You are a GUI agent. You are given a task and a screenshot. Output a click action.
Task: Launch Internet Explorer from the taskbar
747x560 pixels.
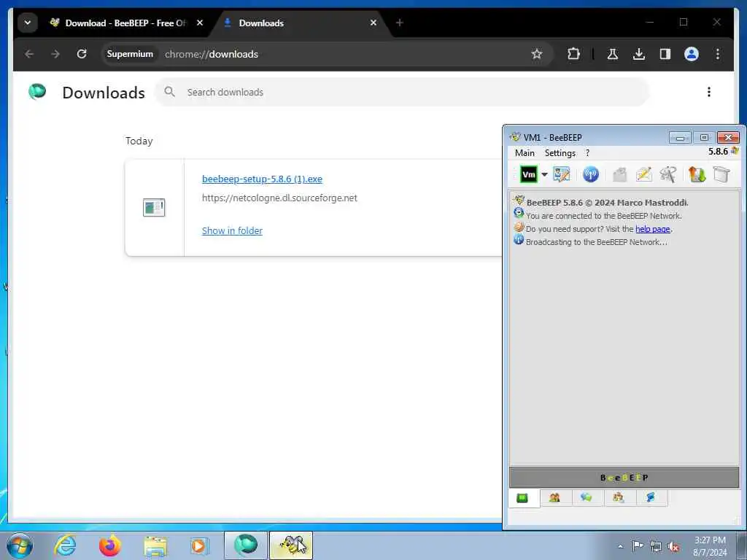click(65, 545)
